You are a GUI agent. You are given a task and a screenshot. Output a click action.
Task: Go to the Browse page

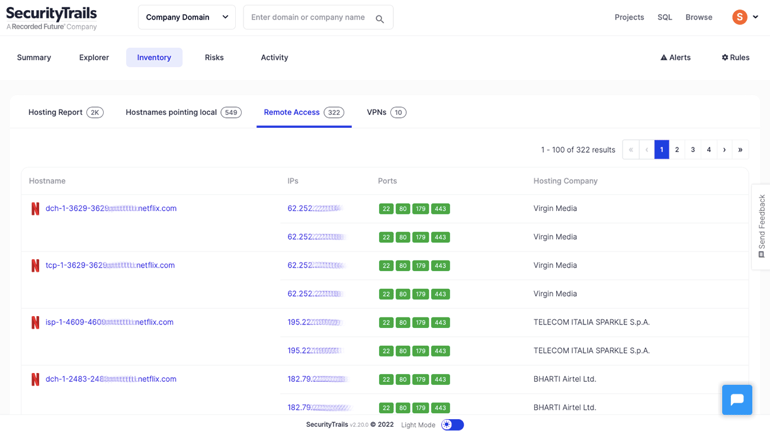699,17
